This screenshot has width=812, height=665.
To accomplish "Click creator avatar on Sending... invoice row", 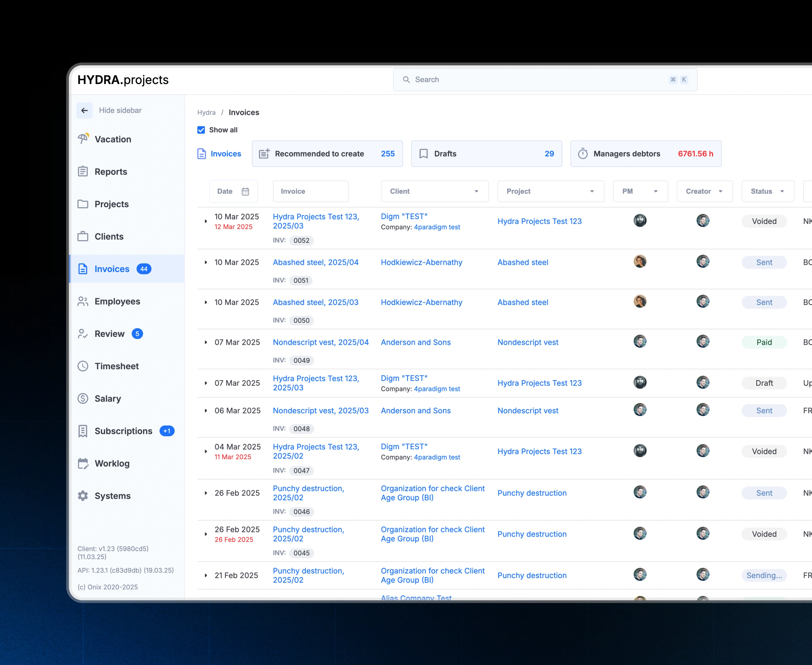I will pyautogui.click(x=703, y=575).
